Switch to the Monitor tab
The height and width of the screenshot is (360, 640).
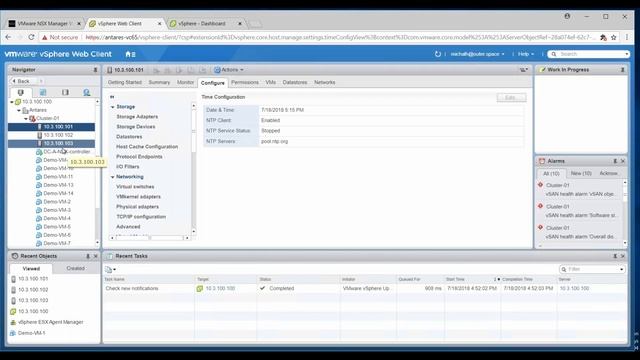pyautogui.click(x=185, y=82)
